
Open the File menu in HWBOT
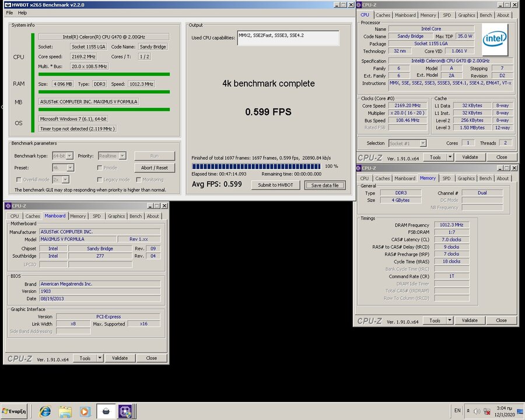click(9, 13)
